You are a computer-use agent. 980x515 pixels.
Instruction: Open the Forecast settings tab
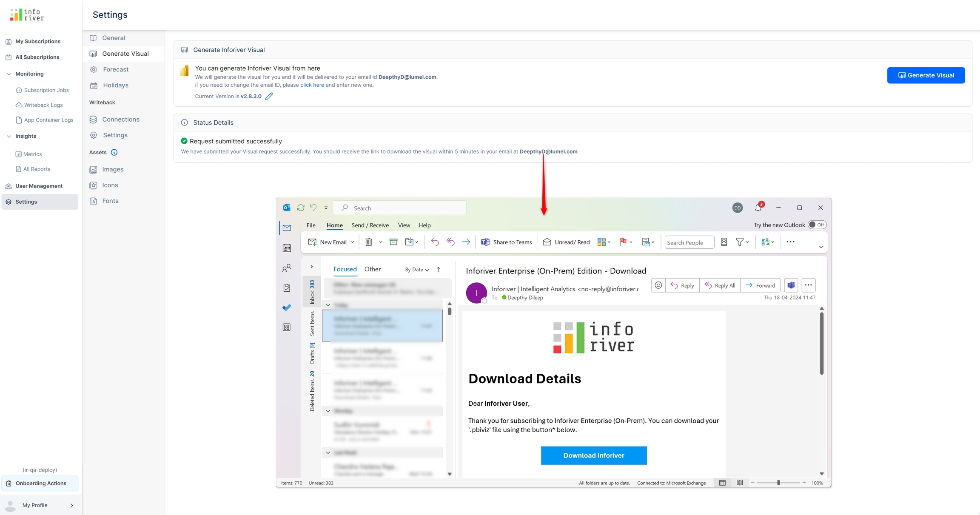tap(115, 69)
